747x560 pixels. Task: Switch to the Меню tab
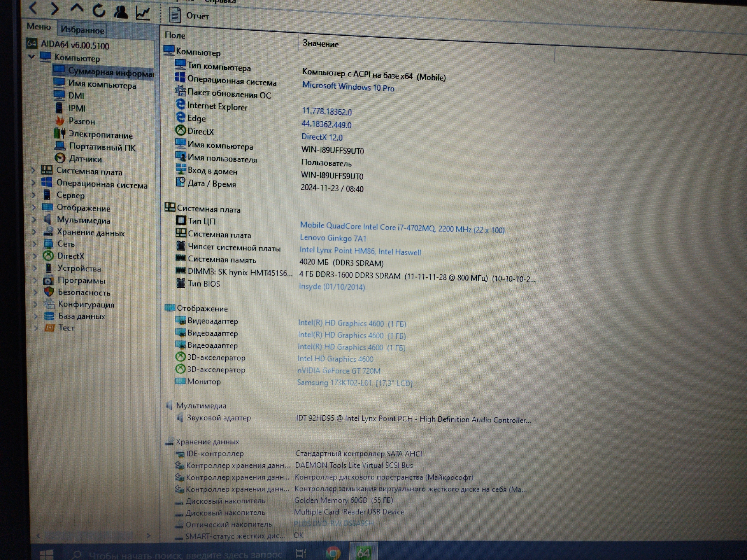pos(39,26)
